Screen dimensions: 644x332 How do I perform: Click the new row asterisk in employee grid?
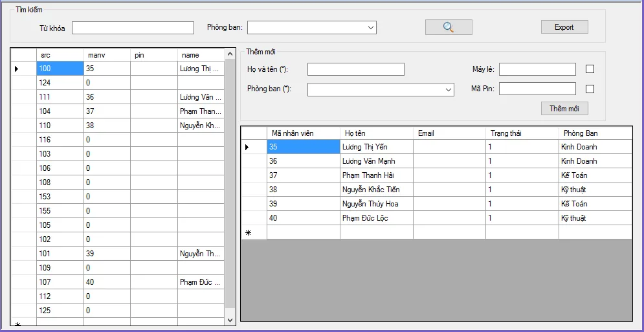(x=248, y=232)
